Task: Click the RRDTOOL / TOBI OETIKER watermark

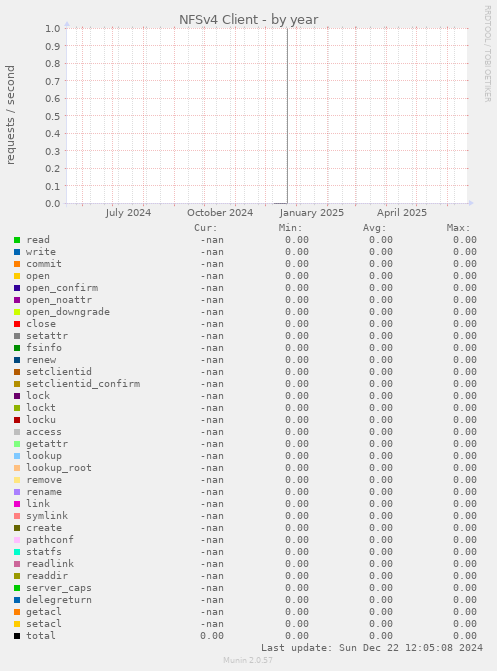Action: 488,53
